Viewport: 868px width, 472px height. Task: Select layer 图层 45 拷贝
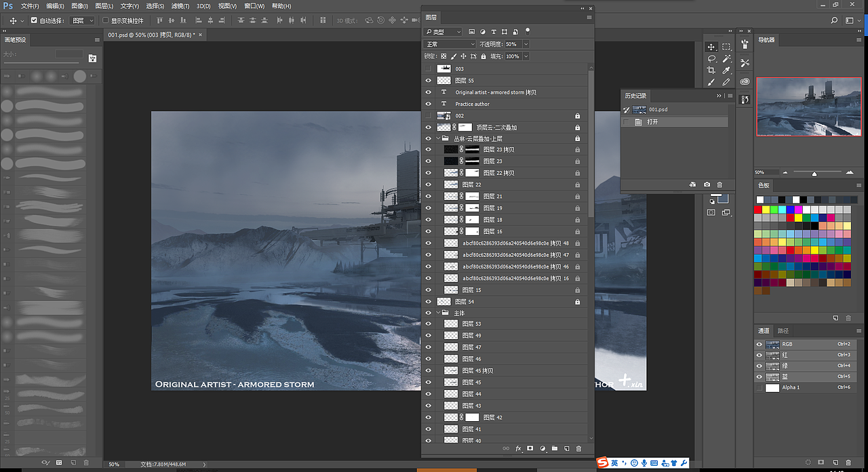[505, 371]
